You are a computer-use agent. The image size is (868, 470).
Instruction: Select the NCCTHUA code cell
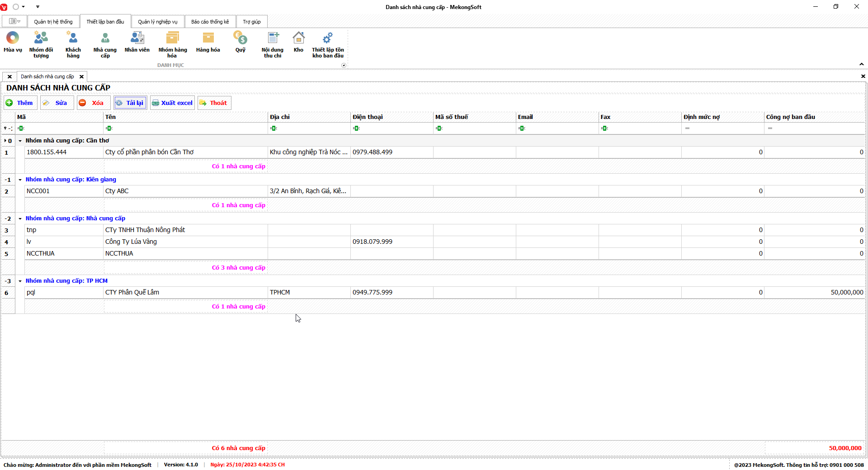(x=64, y=253)
